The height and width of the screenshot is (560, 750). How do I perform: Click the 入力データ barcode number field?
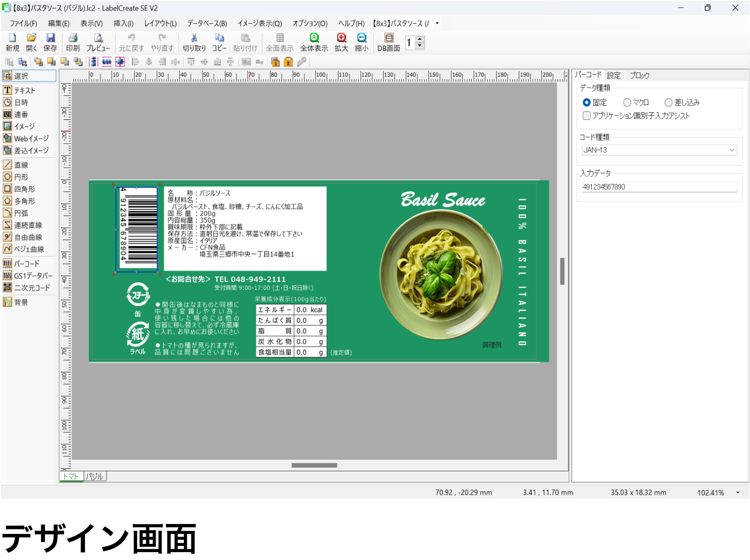point(658,187)
